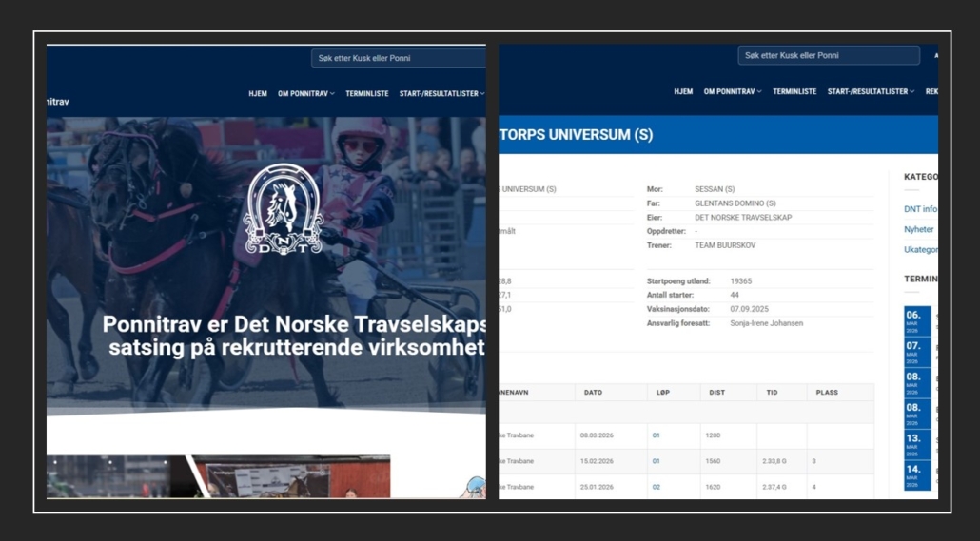Click the 07. MAR date tile
980x541 pixels.
(x=913, y=352)
